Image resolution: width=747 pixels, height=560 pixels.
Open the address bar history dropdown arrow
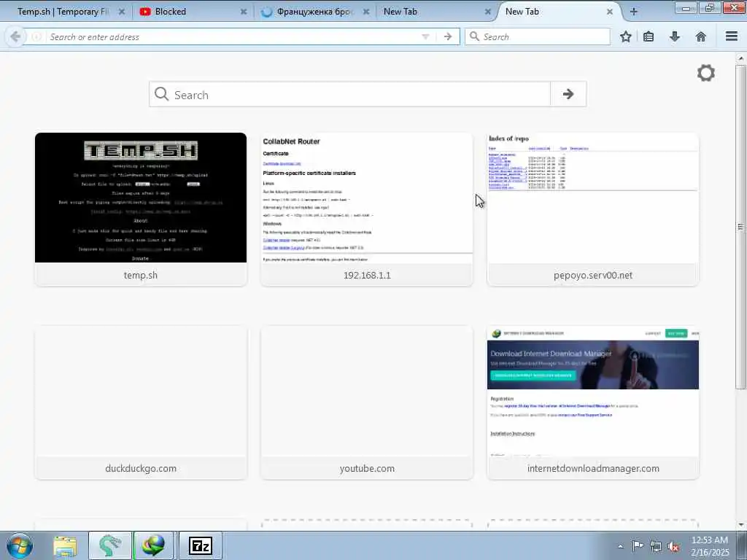click(x=425, y=36)
